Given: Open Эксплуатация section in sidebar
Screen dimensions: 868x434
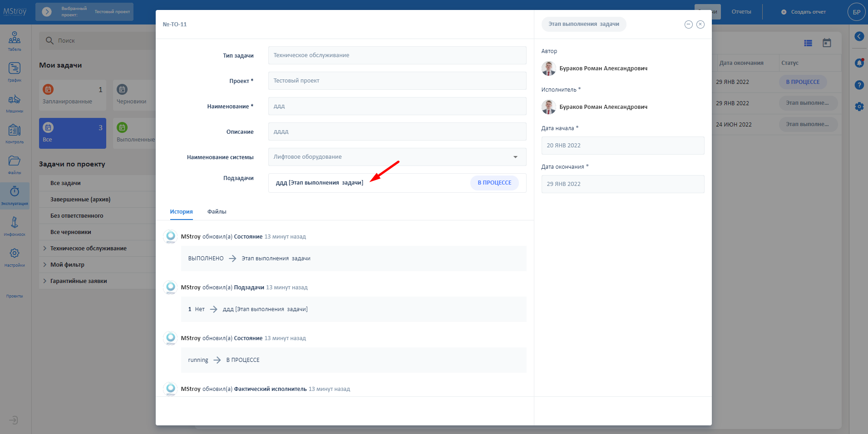Looking at the screenshot, I should (15, 195).
